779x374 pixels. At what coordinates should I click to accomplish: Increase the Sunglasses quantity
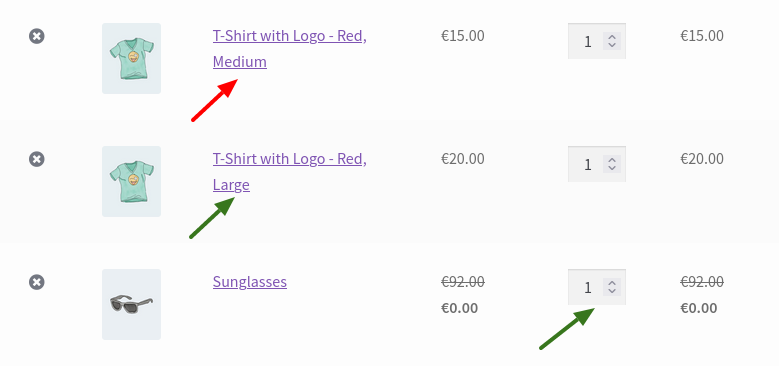(612, 284)
